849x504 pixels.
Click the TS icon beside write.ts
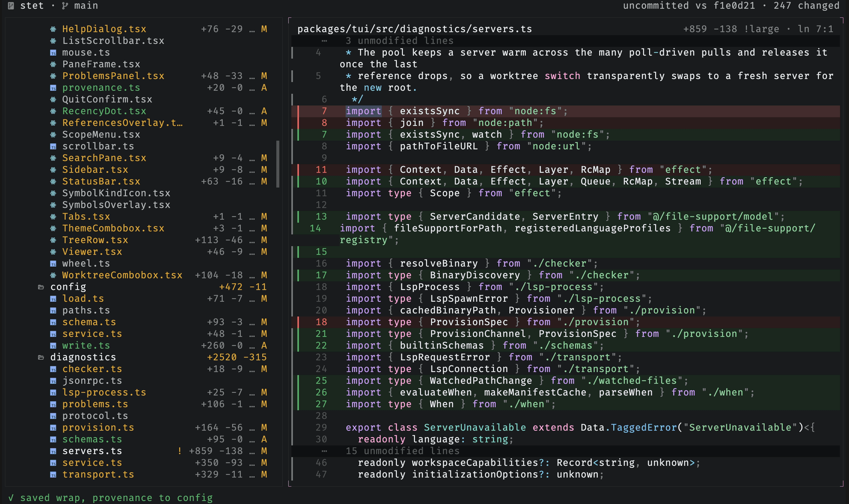[53, 346]
